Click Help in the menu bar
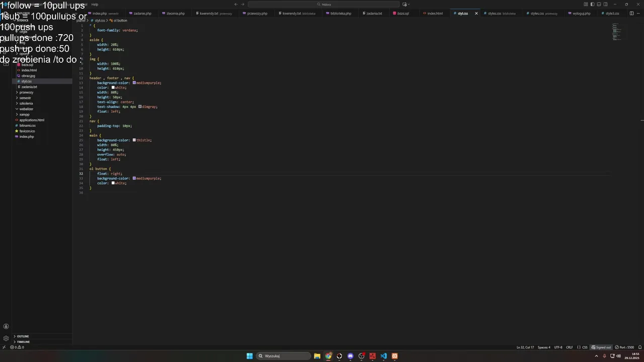This screenshot has width=644, height=362. click(x=95, y=4)
